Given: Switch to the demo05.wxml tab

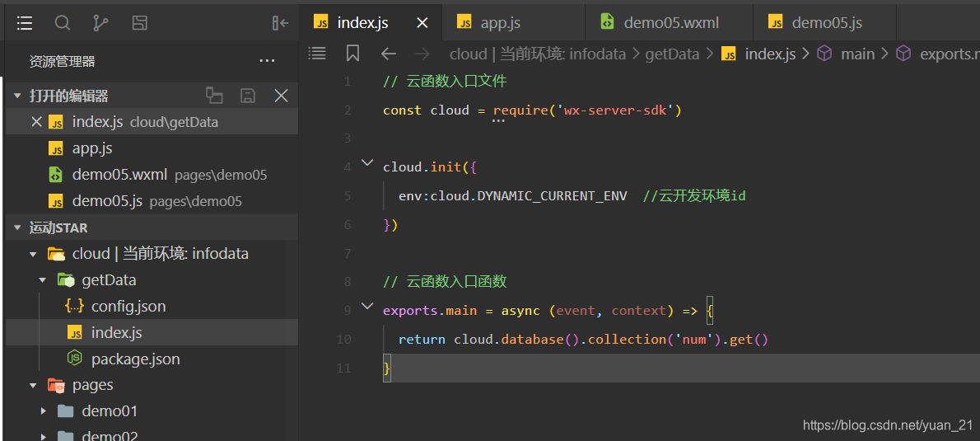Looking at the screenshot, I should pos(670,22).
